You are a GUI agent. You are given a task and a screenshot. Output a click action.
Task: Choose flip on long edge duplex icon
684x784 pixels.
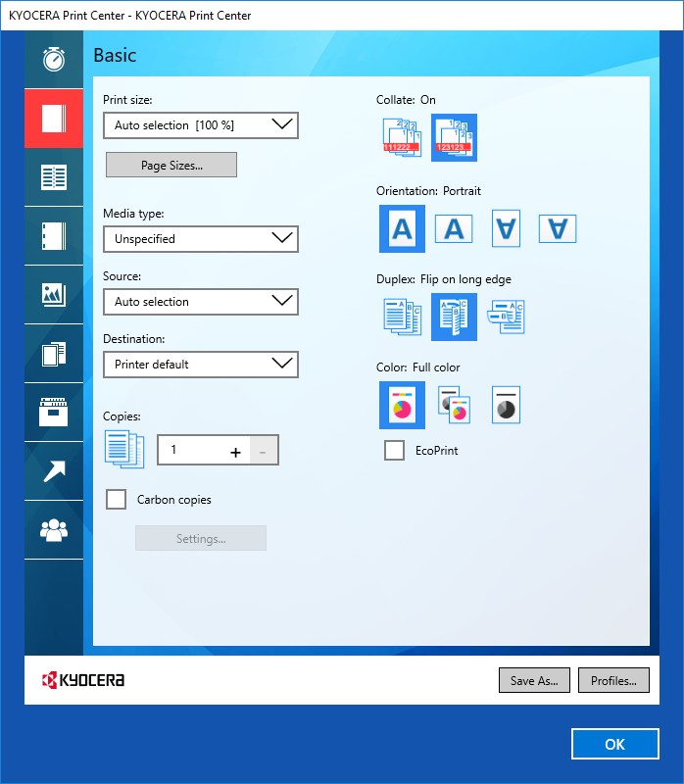pos(454,317)
